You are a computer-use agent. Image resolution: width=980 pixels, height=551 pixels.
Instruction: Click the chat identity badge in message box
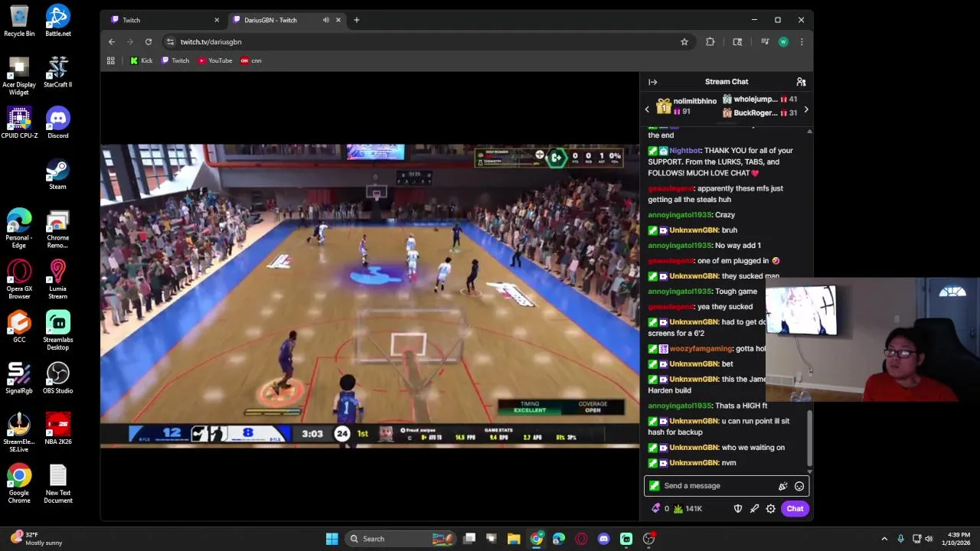click(x=654, y=486)
